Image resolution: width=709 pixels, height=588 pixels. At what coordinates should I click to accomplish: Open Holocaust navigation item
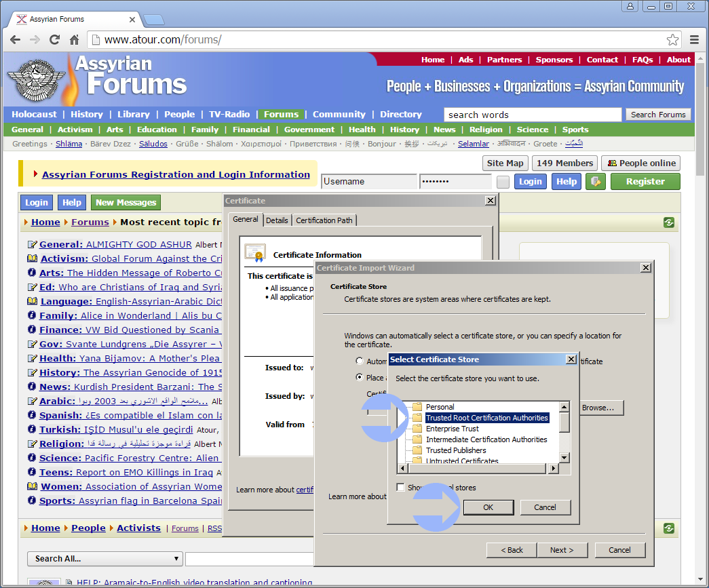point(35,115)
